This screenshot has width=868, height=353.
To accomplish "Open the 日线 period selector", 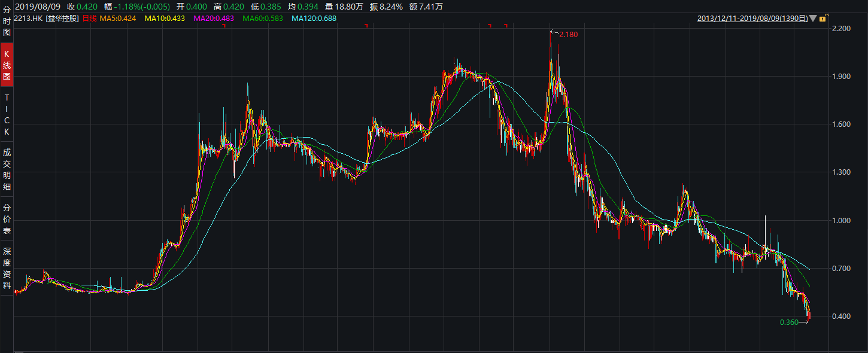I will (x=89, y=19).
